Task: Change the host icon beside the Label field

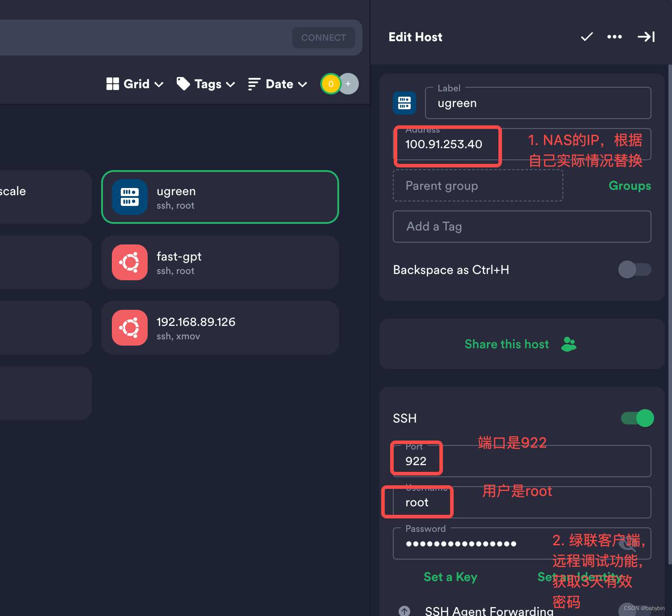Action: click(404, 103)
